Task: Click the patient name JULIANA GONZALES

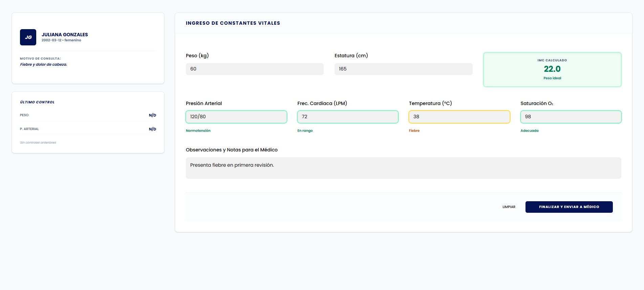Action: tap(65, 35)
